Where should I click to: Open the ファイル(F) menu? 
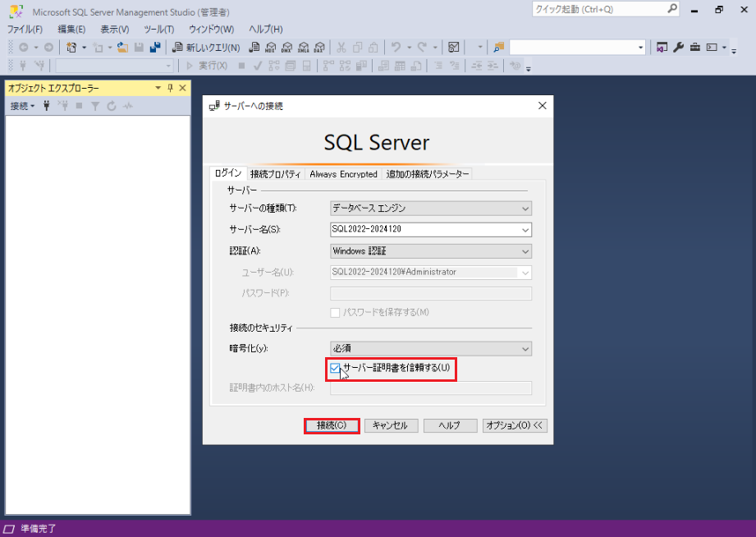pos(25,30)
